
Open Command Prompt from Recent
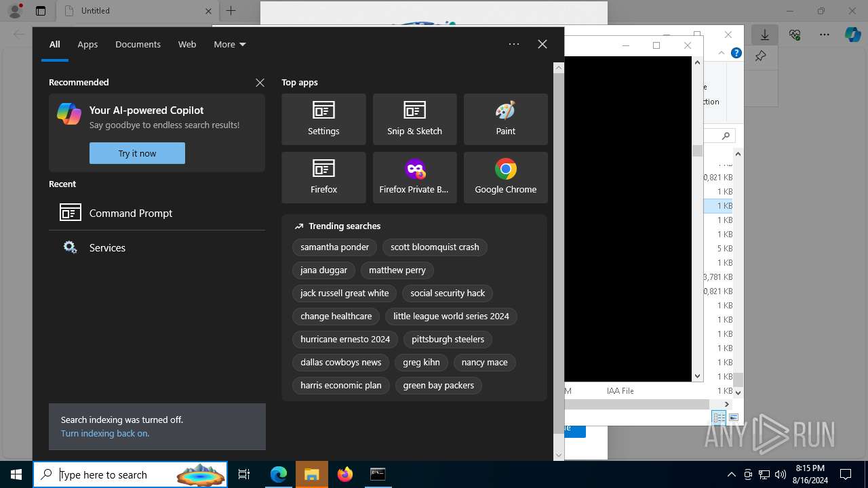[157, 213]
